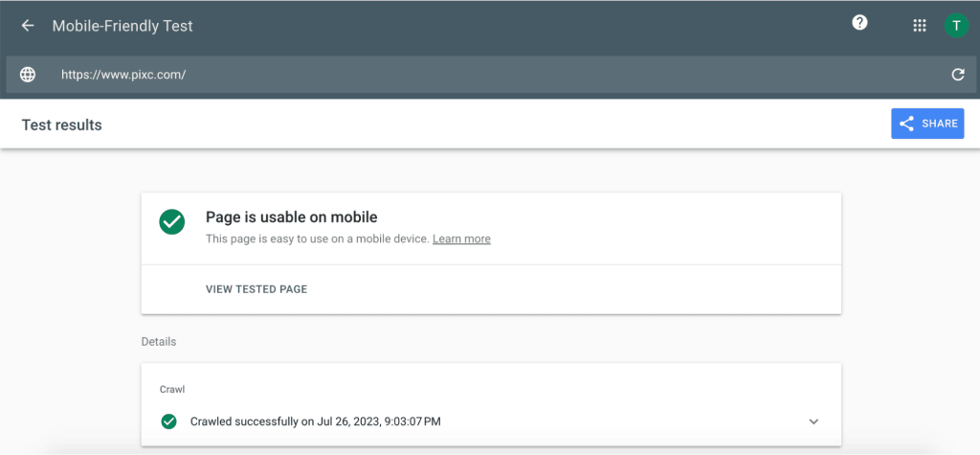Follow the Learn more link

461,239
